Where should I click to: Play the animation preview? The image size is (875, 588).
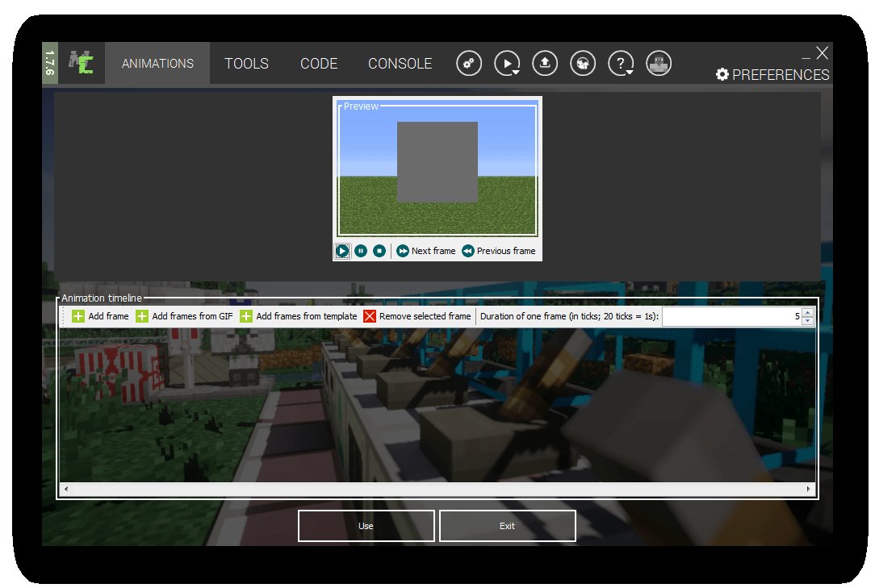tap(342, 251)
